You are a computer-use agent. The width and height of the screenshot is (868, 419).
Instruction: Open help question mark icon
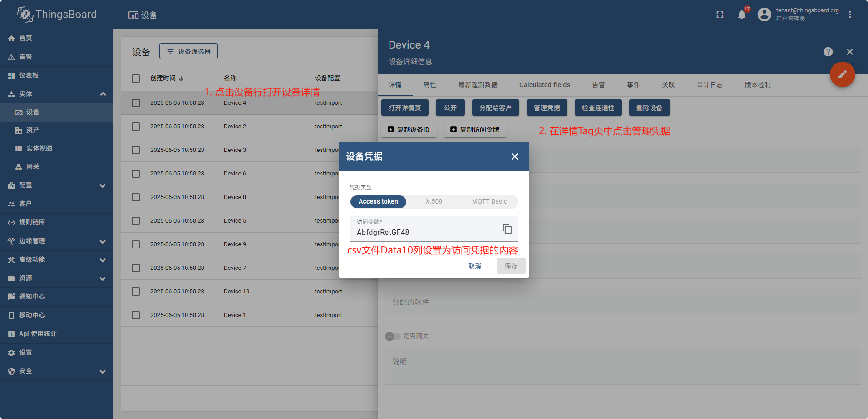[828, 52]
